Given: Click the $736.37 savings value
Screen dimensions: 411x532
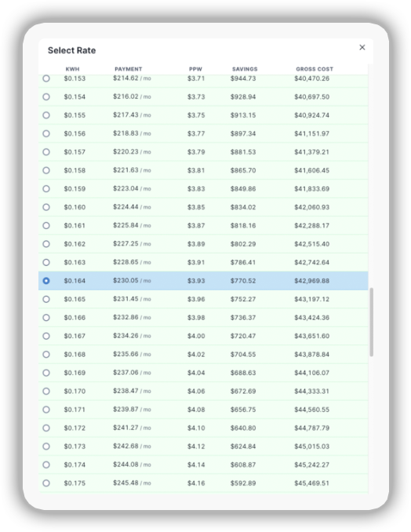Looking at the screenshot, I should click(243, 318).
